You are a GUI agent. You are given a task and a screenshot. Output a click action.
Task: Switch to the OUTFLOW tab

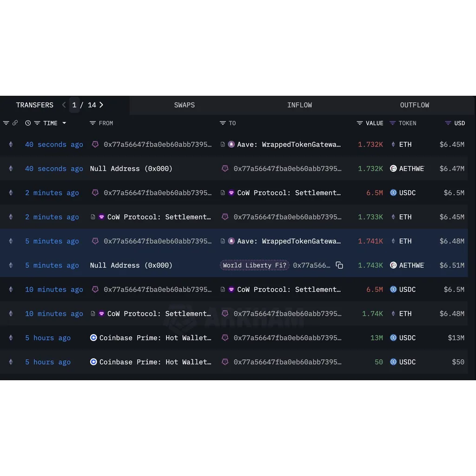[x=414, y=105]
